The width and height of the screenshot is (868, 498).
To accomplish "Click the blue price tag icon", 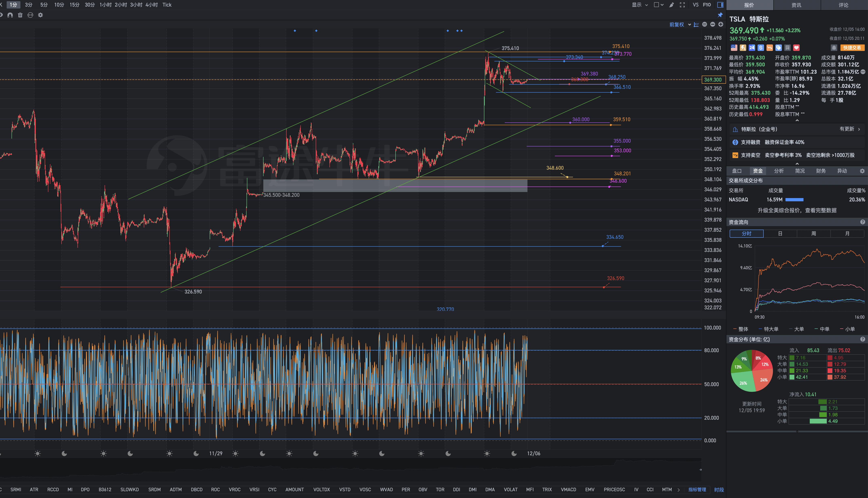I will point(778,48).
